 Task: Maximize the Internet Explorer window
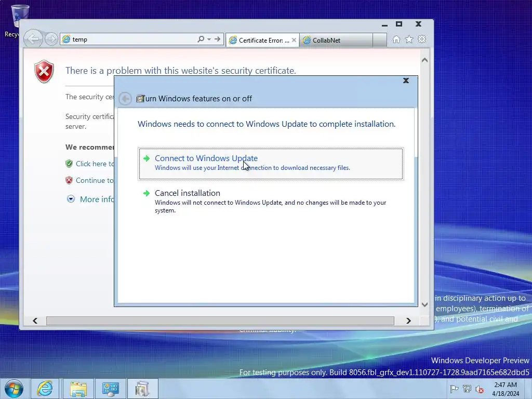pyautogui.click(x=399, y=24)
